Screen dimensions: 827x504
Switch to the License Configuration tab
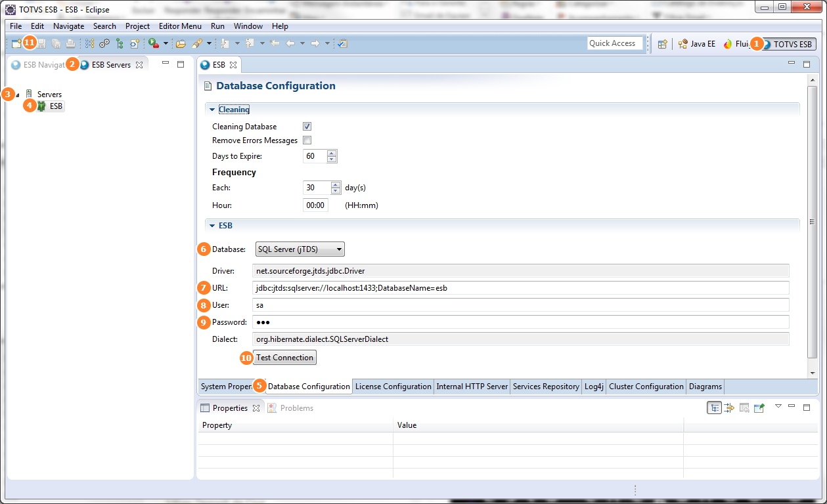393,387
